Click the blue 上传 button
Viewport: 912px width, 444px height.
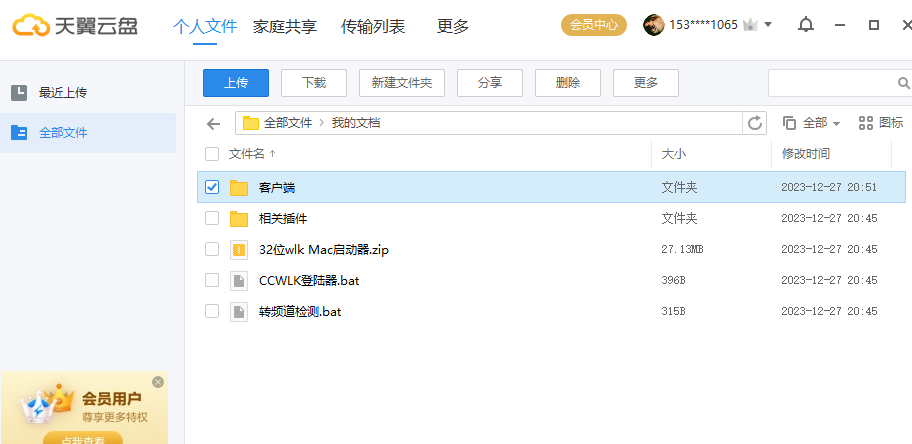tap(236, 83)
